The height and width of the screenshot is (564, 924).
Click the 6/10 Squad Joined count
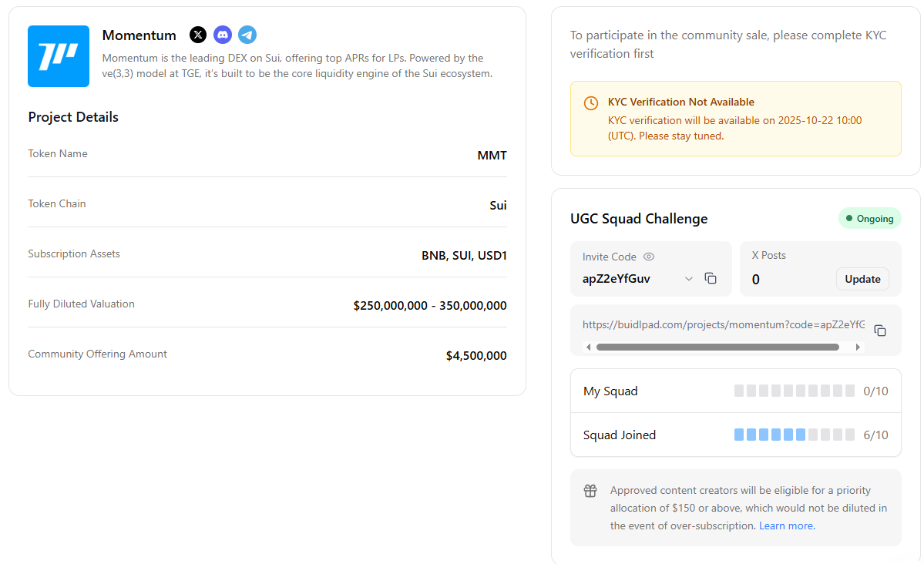tap(875, 435)
